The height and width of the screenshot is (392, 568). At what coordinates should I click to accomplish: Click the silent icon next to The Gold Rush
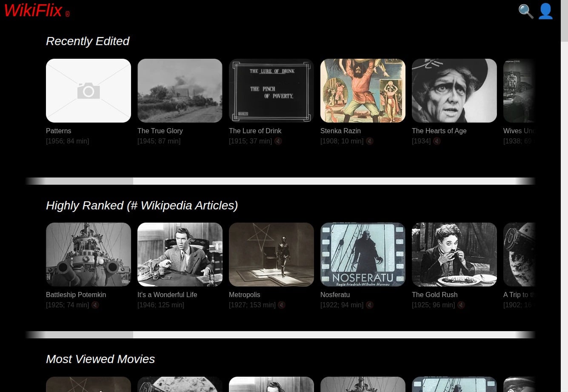[461, 305]
